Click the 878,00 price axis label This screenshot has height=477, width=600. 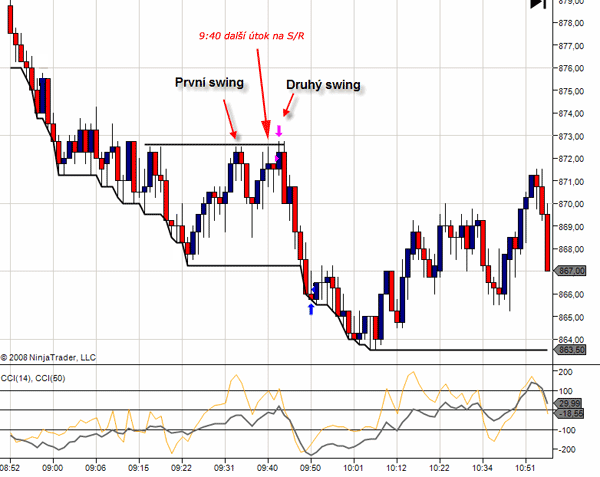pos(571,23)
